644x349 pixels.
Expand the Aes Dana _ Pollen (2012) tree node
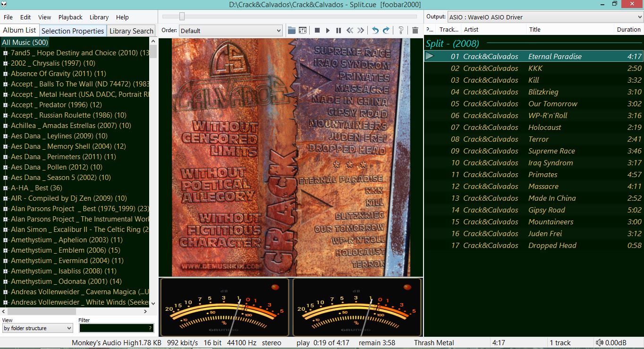5,167
